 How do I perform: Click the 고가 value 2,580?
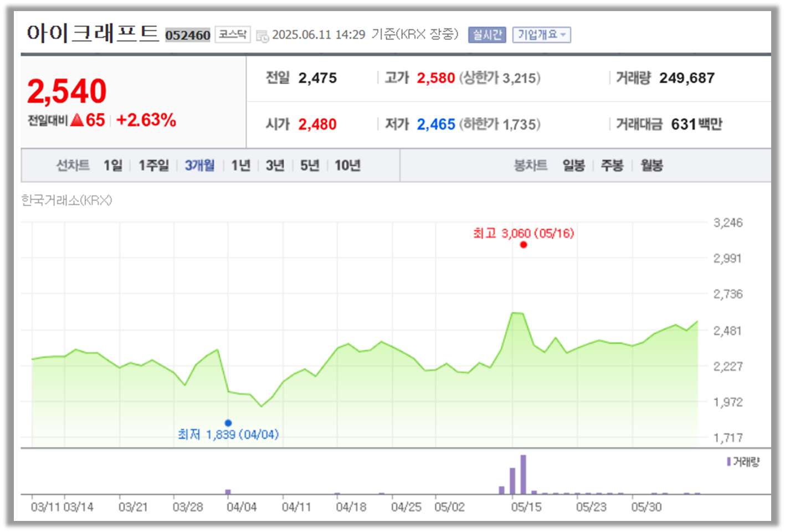[x=436, y=78]
